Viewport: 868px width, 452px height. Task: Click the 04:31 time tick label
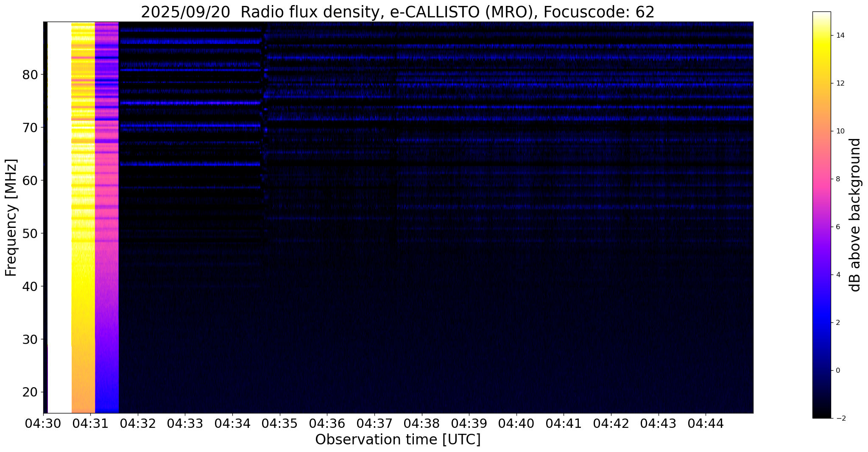(x=90, y=423)
